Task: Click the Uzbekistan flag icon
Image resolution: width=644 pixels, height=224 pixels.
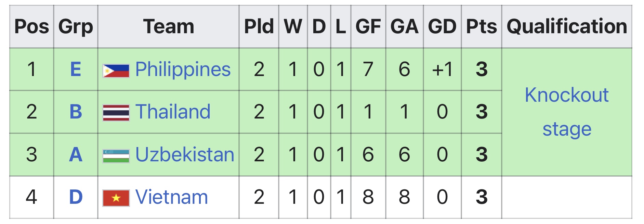Action: [116, 156]
